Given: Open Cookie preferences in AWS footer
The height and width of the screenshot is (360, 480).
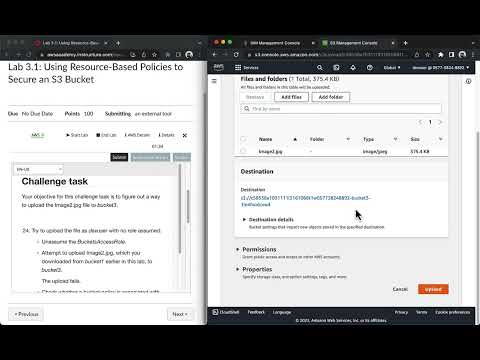Looking at the screenshot, I should point(452,312).
